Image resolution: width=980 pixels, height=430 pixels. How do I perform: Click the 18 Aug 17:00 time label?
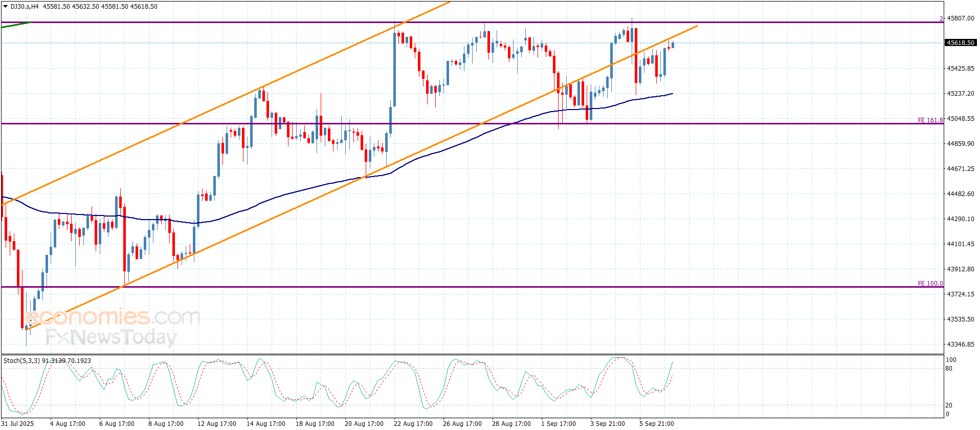point(315,424)
